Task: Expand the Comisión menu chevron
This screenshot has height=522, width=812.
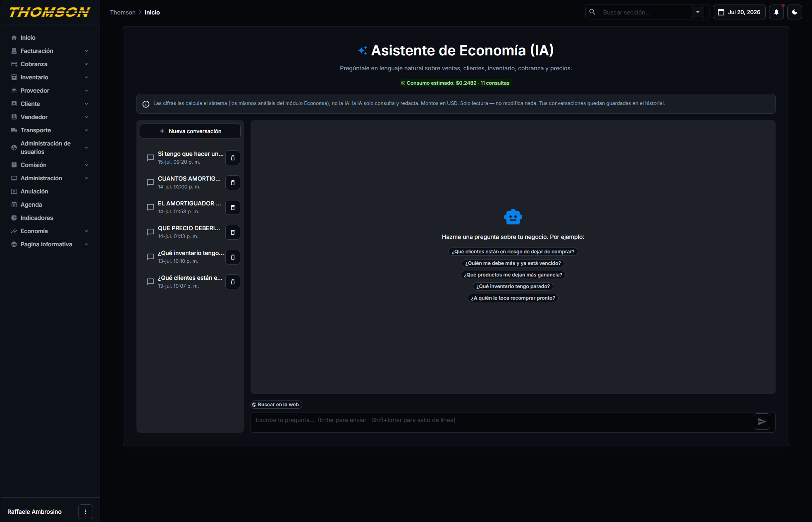Action: tap(86, 165)
